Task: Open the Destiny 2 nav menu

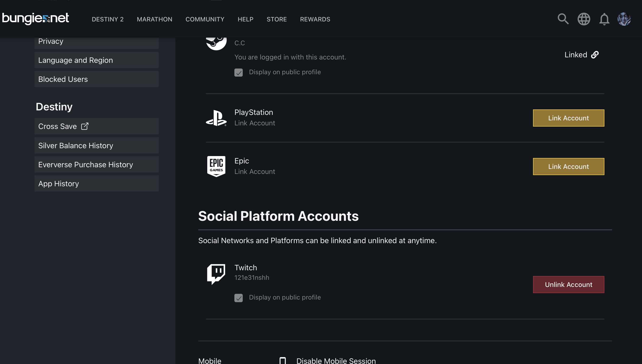Action: tap(108, 19)
